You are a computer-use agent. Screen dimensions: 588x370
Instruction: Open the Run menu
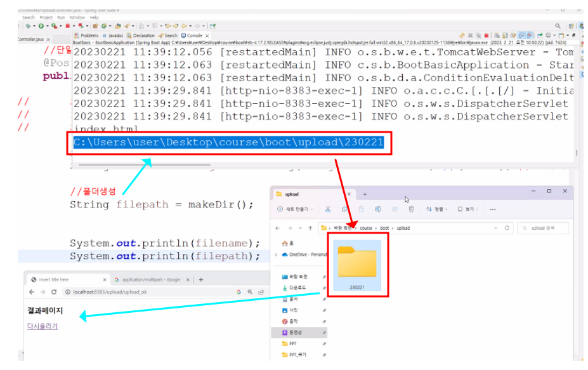[61, 17]
